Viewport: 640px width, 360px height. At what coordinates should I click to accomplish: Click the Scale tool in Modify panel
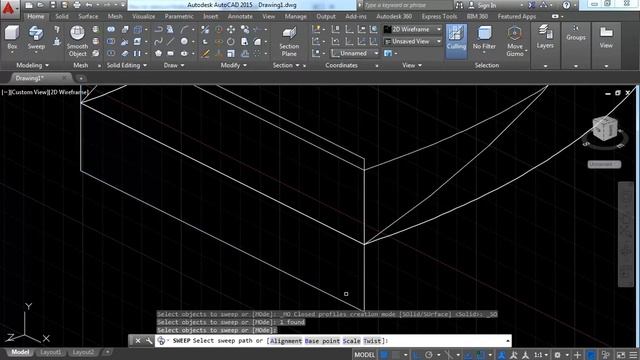pos(231,53)
